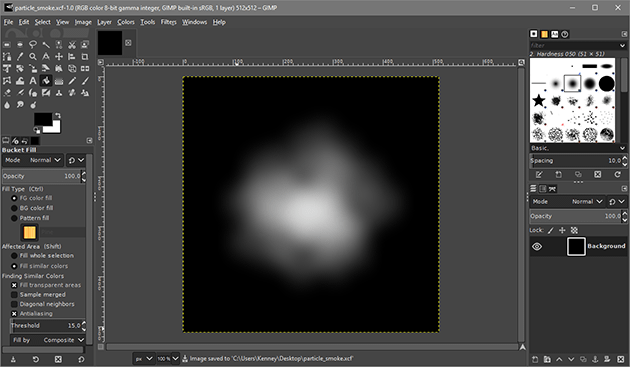Image resolution: width=630 pixels, height=367 pixels.
Task: Select the Text tool in toolbox
Action: pos(33,81)
